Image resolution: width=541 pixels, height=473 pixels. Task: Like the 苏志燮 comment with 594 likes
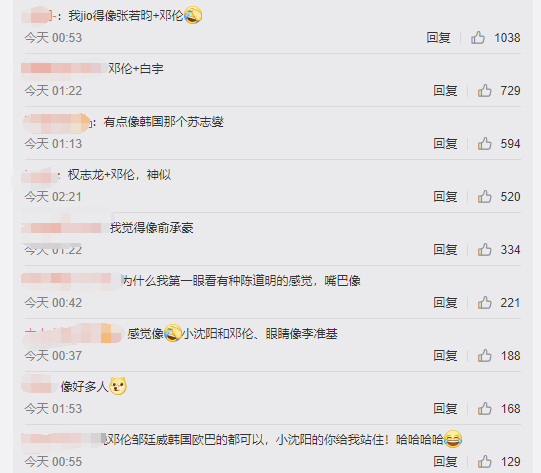click(484, 144)
